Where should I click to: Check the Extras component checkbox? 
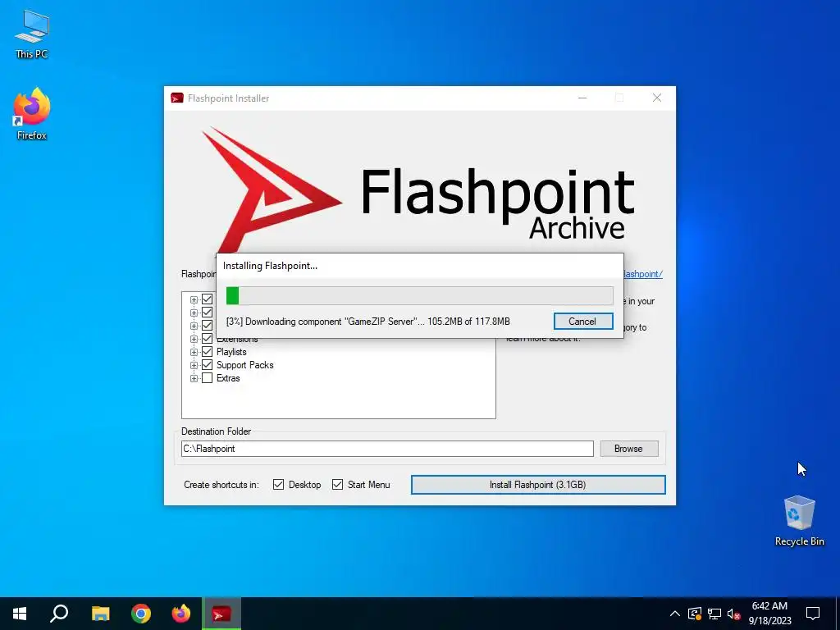point(208,378)
